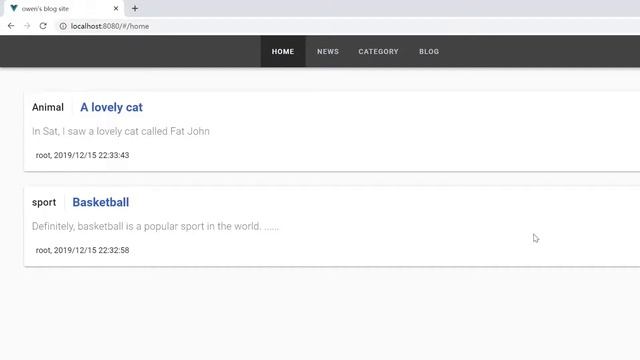640x360 pixels.
Task: Click the timestamp 'root, 2019/12/15 22:32:58'
Action: (x=82, y=250)
